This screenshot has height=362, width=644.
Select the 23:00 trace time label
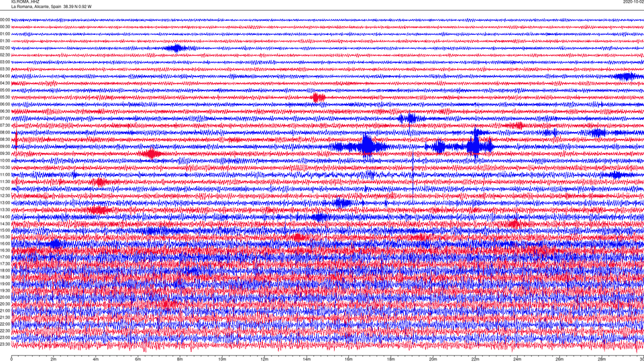pos(5,337)
